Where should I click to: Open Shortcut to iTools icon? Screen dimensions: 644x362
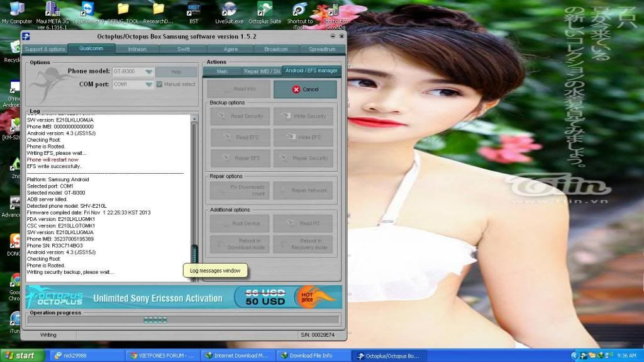pos(300,15)
